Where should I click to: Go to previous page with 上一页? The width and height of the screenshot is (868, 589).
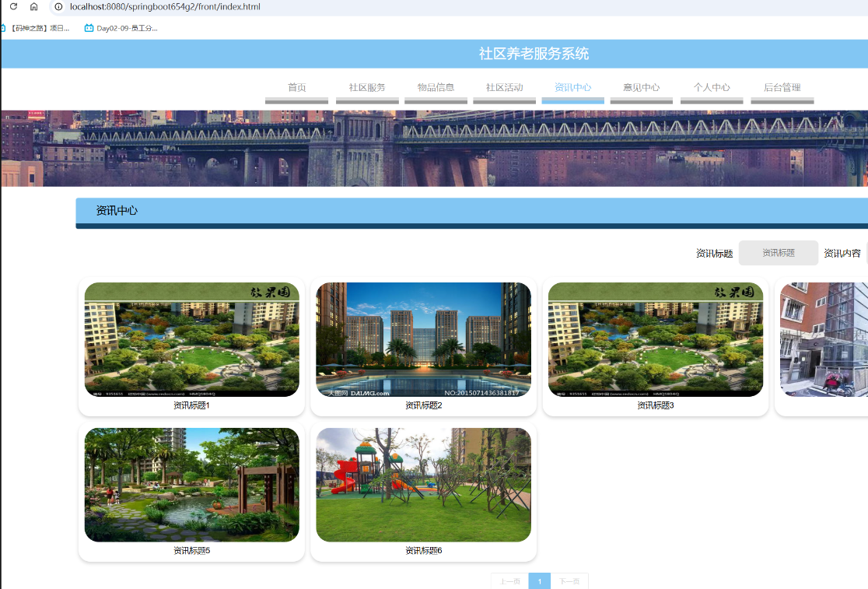click(x=510, y=581)
